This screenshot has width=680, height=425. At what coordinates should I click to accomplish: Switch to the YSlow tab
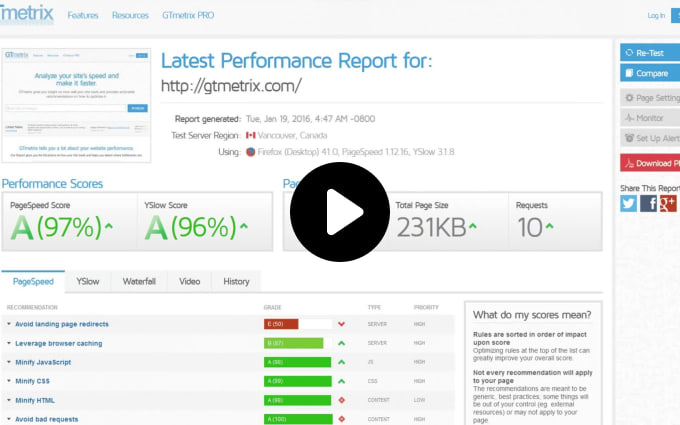[88, 281]
